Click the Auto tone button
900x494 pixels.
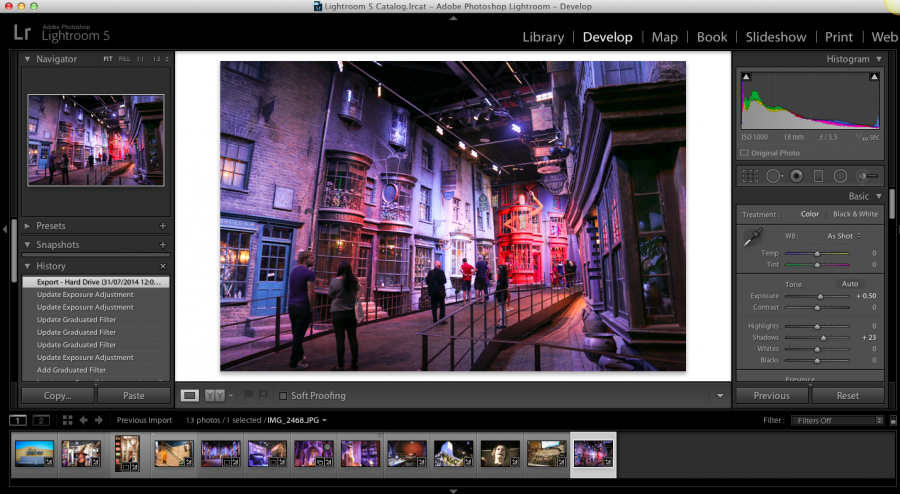coord(850,284)
